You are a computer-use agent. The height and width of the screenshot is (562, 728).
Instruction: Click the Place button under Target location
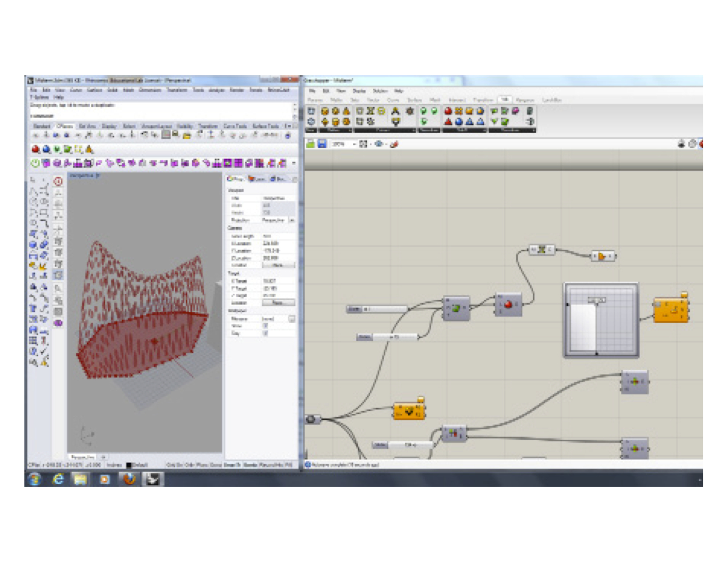[x=278, y=303]
